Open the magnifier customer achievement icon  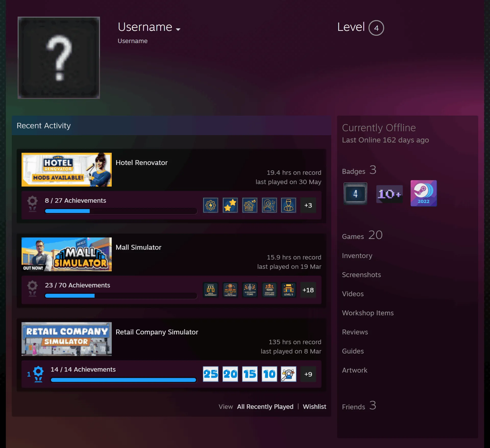click(289, 374)
